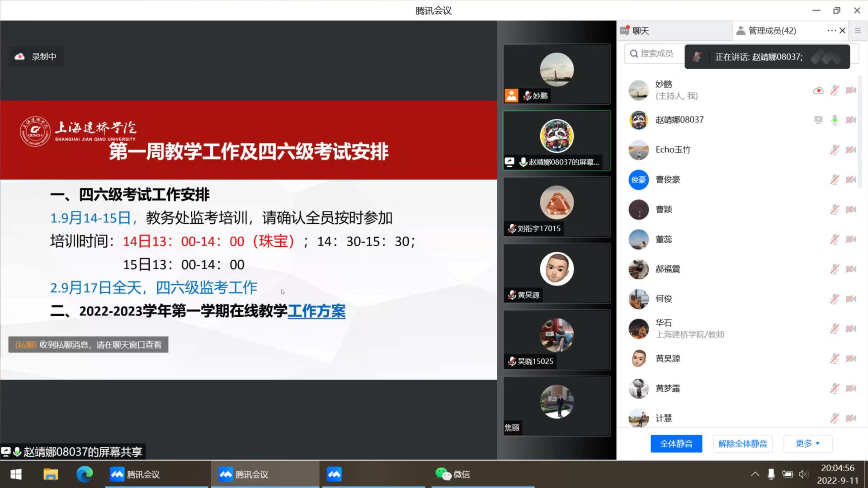The height and width of the screenshot is (488, 868).
Task: Click 赵靖娜08037's screen share icon
Action: click(818, 120)
